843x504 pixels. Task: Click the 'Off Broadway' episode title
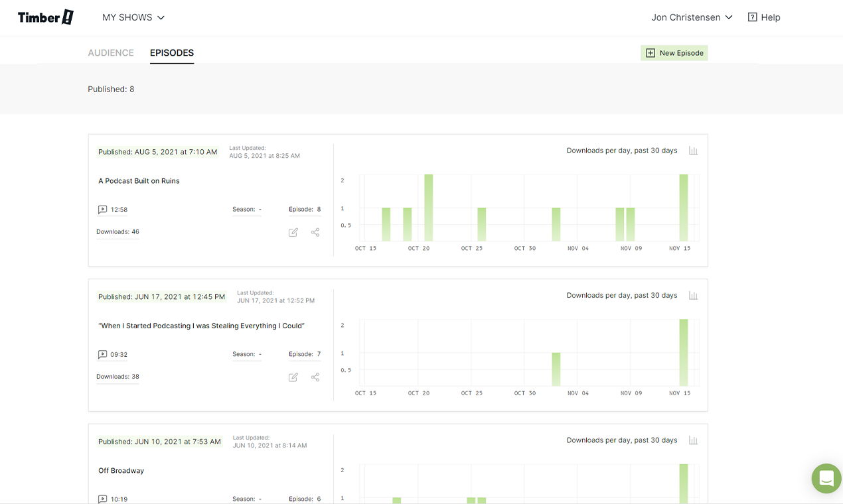(x=121, y=471)
